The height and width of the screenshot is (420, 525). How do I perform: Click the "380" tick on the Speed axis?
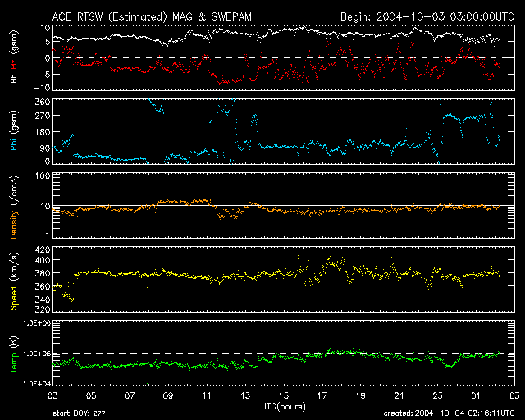tap(43, 273)
